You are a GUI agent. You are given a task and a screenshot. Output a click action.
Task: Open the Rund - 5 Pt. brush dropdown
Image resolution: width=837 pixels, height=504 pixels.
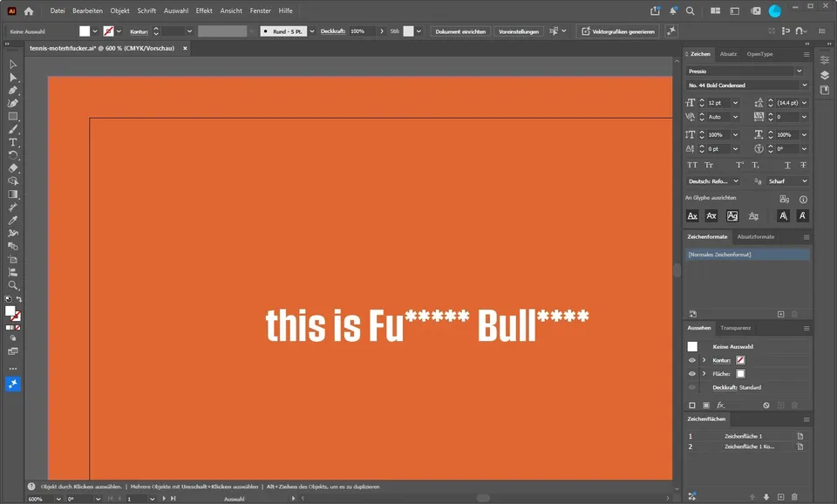coord(312,31)
